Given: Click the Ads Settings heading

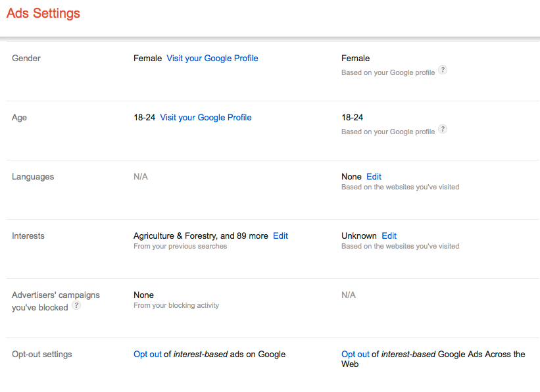Looking at the screenshot, I should (43, 13).
